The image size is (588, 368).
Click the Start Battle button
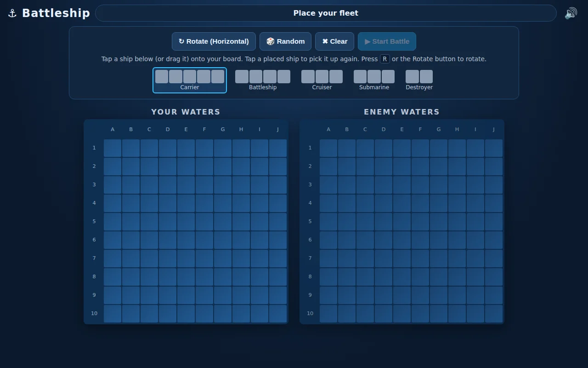point(387,41)
